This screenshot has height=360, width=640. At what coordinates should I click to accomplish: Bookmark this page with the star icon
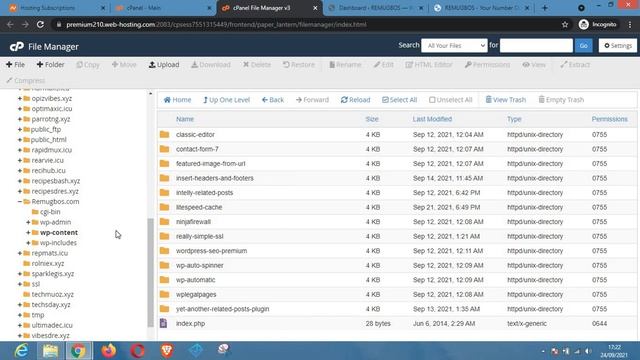point(565,24)
